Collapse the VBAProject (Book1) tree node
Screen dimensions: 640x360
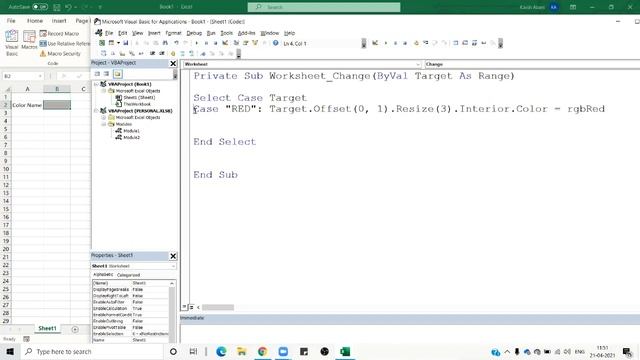(x=96, y=84)
